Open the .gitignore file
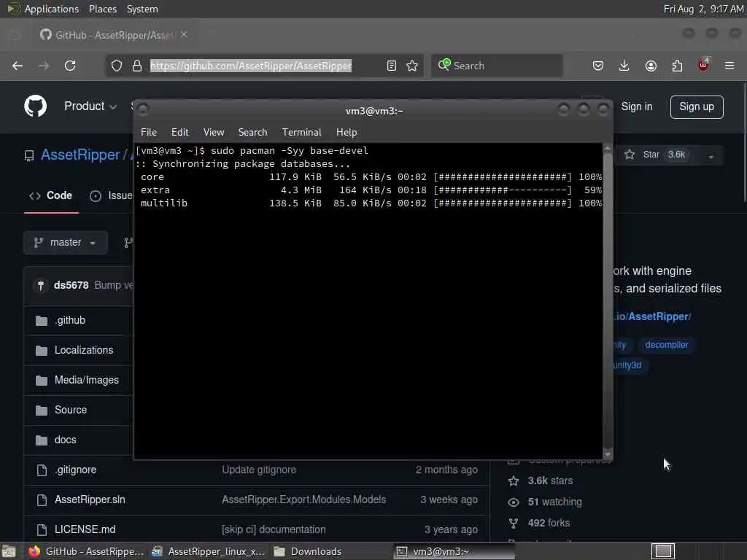 tap(75, 470)
